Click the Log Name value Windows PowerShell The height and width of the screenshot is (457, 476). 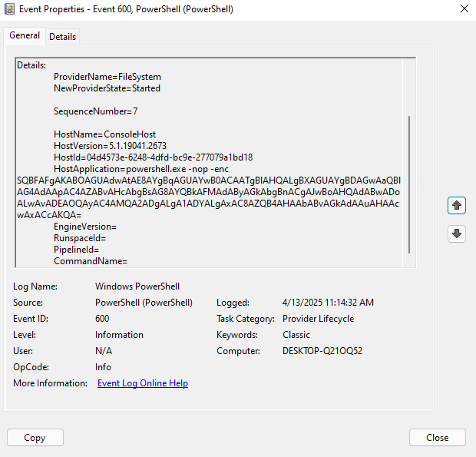click(x=137, y=286)
